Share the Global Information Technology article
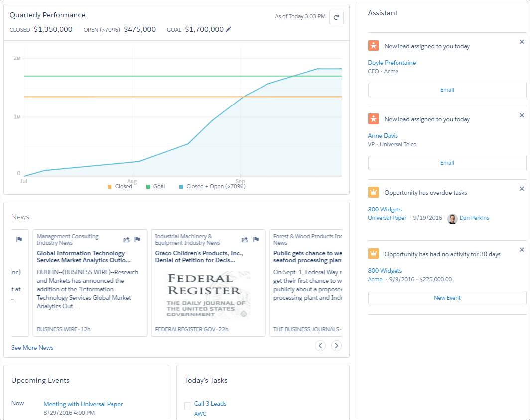Image resolution: width=530 pixels, height=420 pixels. [x=126, y=239]
